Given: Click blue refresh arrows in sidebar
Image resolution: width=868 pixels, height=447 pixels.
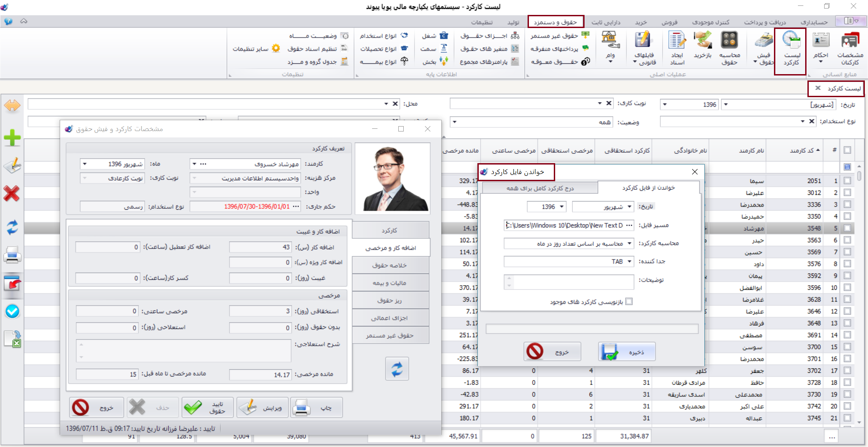Looking at the screenshot, I should click(12, 227).
